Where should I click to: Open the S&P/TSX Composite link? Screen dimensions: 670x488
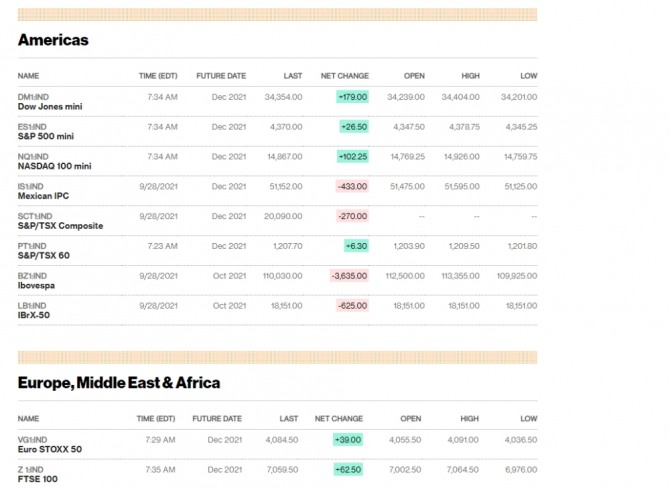tap(60, 226)
